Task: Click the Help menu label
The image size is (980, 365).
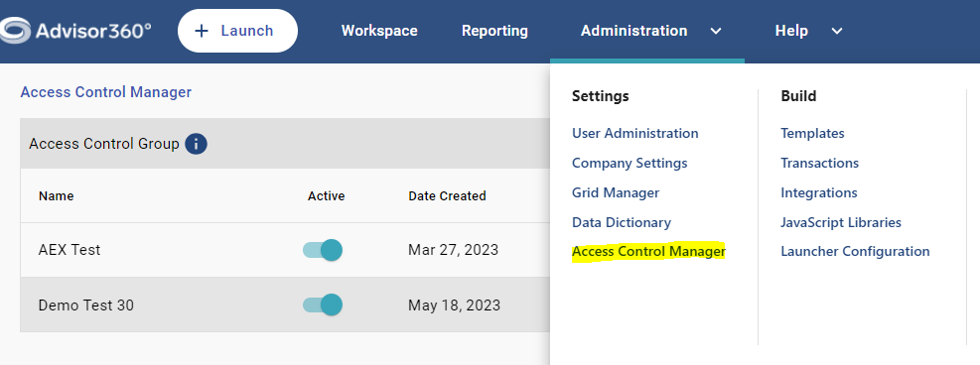Action: tap(791, 31)
